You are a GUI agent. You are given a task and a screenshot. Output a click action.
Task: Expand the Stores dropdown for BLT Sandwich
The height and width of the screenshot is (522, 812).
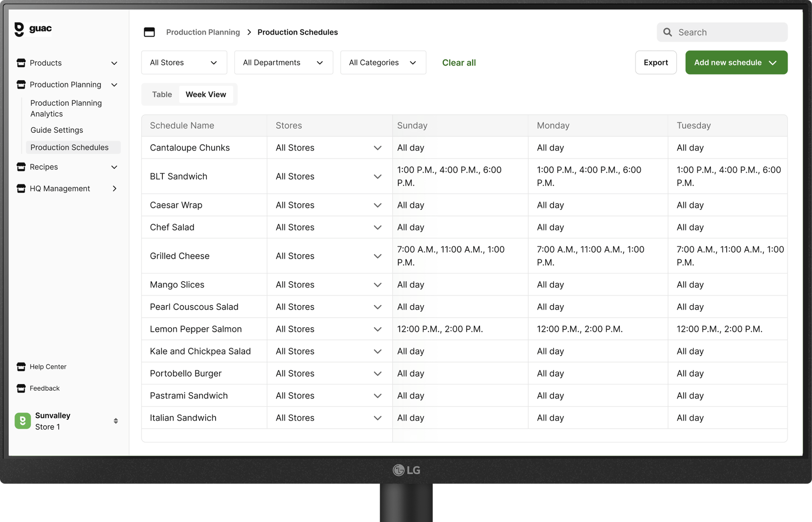coord(377,176)
